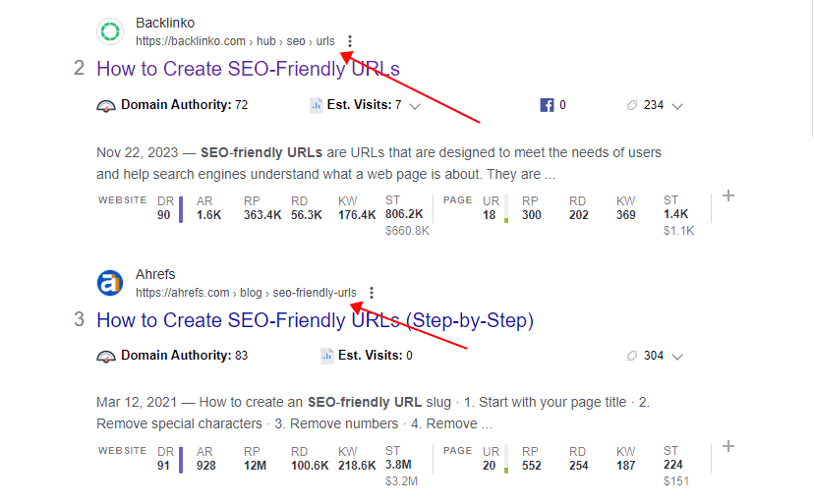Screen dimensions: 814x504
Task: Click the purple DR 90 rating bar
Action: 181,209
